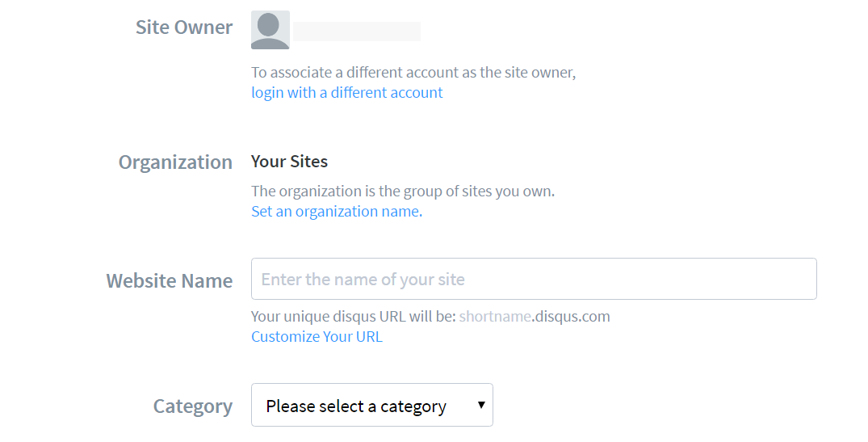868x442 pixels.
Task: Click the 'Organization' label
Action: coord(175,162)
